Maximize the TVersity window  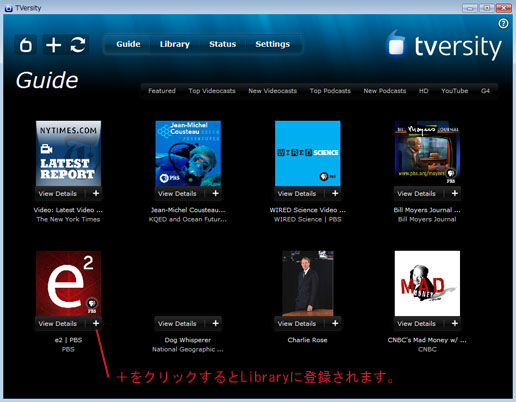487,8
